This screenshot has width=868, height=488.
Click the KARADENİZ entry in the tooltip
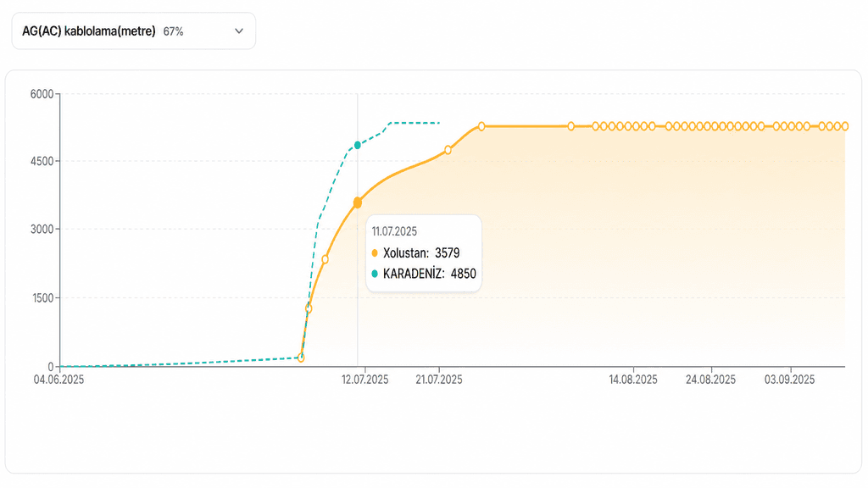click(424, 274)
